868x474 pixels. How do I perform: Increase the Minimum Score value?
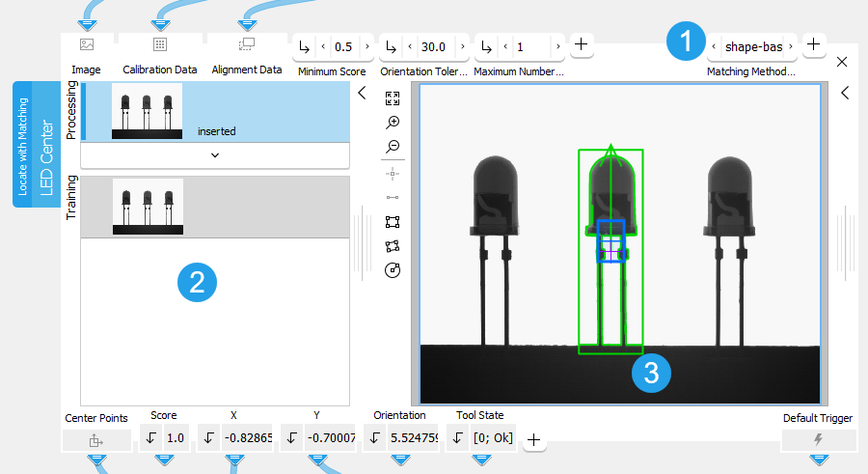(x=367, y=46)
